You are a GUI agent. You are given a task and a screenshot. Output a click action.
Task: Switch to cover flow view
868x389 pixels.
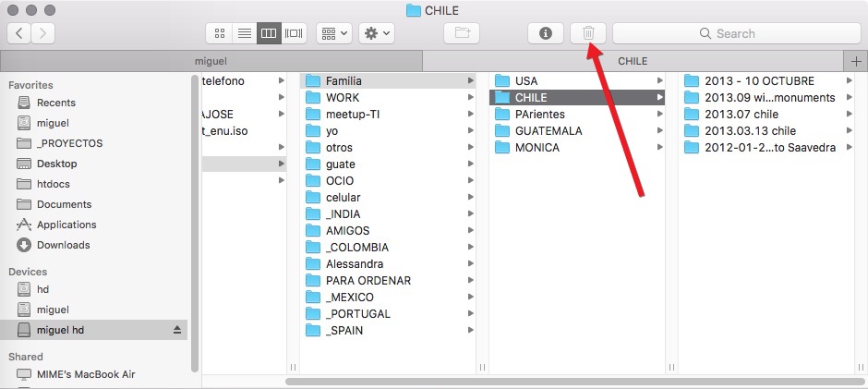pos(294,33)
